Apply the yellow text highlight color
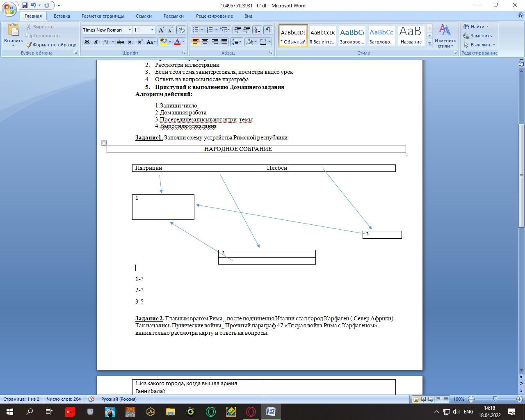The height and width of the screenshot is (420, 525). (x=164, y=42)
